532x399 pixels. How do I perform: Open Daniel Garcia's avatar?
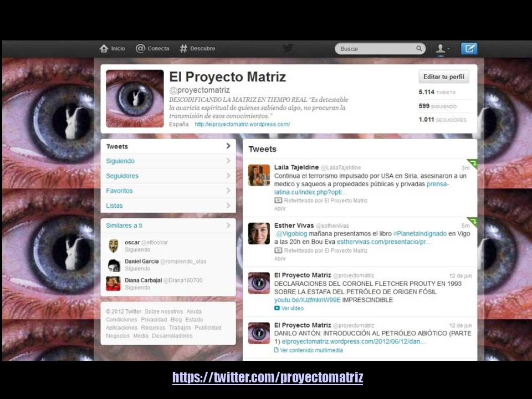coord(114,265)
